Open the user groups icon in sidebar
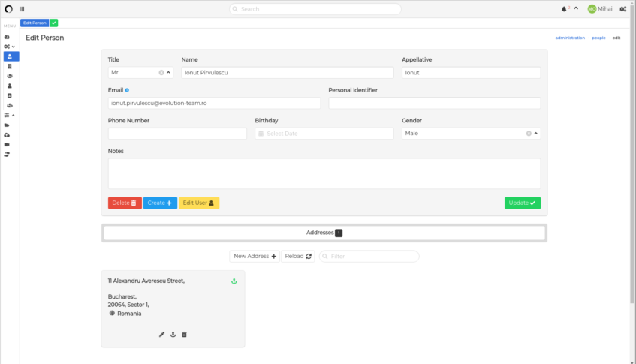Image resolution: width=636 pixels, height=364 pixels. (x=9, y=77)
